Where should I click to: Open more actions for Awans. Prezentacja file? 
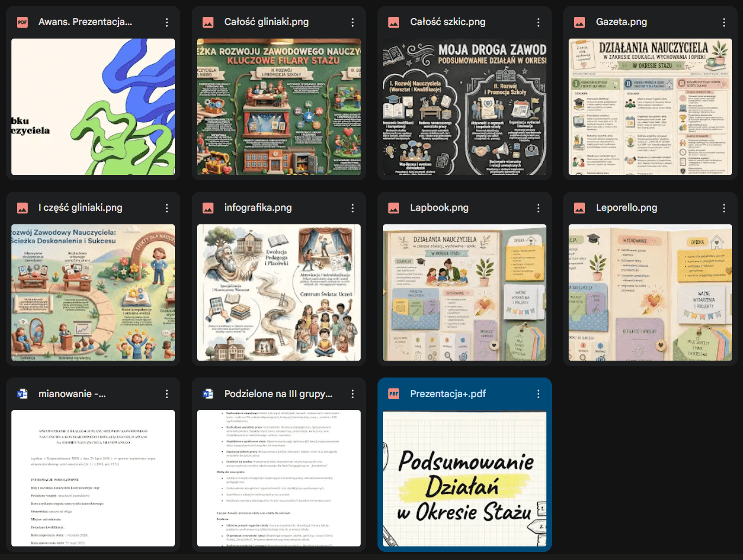[x=167, y=22]
